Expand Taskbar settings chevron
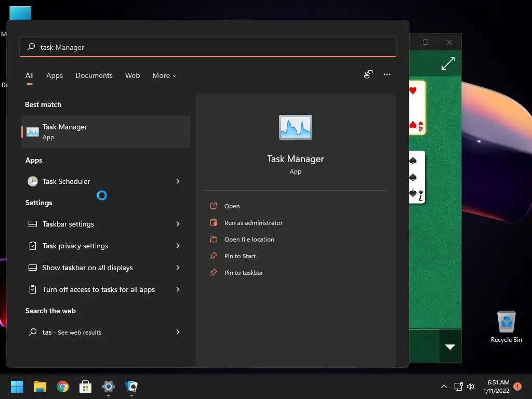 coord(178,224)
